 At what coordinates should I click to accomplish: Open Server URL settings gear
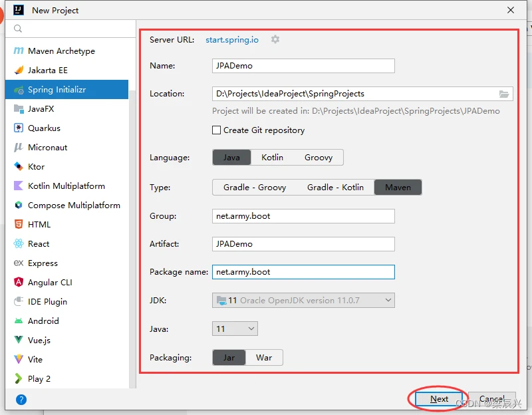click(275, 40)
